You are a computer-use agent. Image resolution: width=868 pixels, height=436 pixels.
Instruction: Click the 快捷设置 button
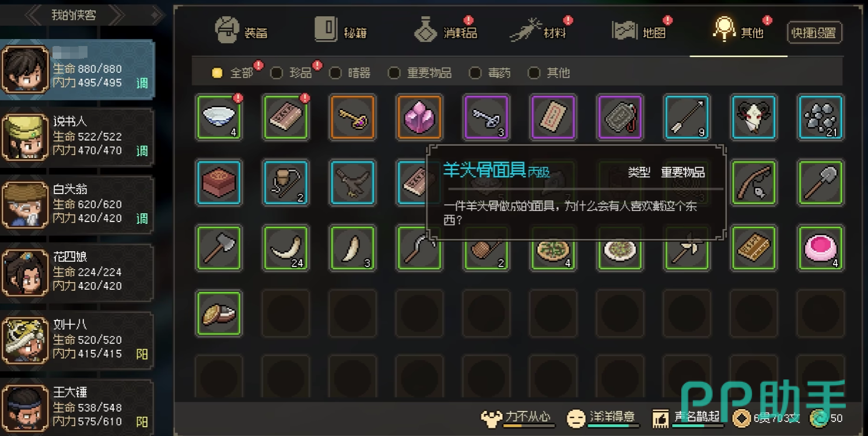[814, 33]
